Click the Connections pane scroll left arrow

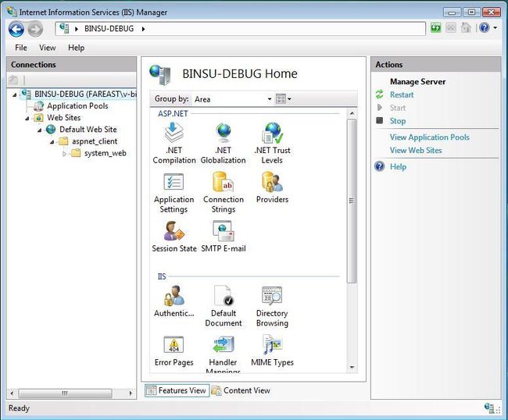point(12,393)
